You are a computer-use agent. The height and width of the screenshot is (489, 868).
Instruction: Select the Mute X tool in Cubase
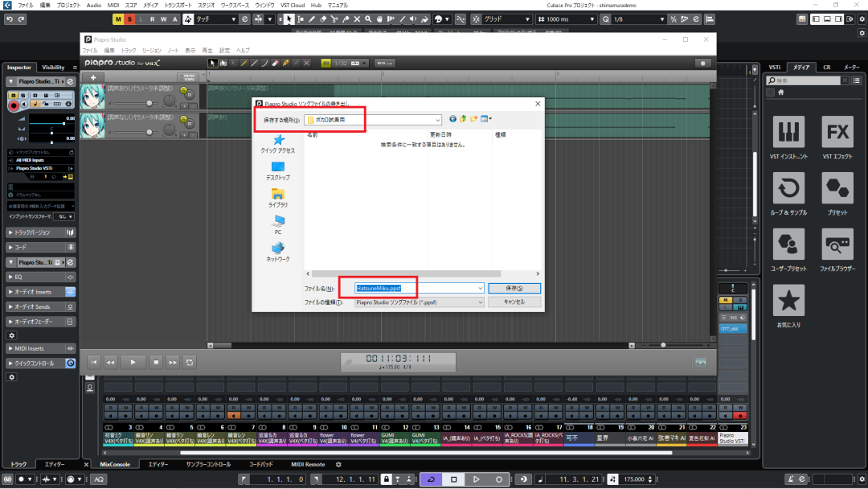pyautogui.click(x=357, y=19)
